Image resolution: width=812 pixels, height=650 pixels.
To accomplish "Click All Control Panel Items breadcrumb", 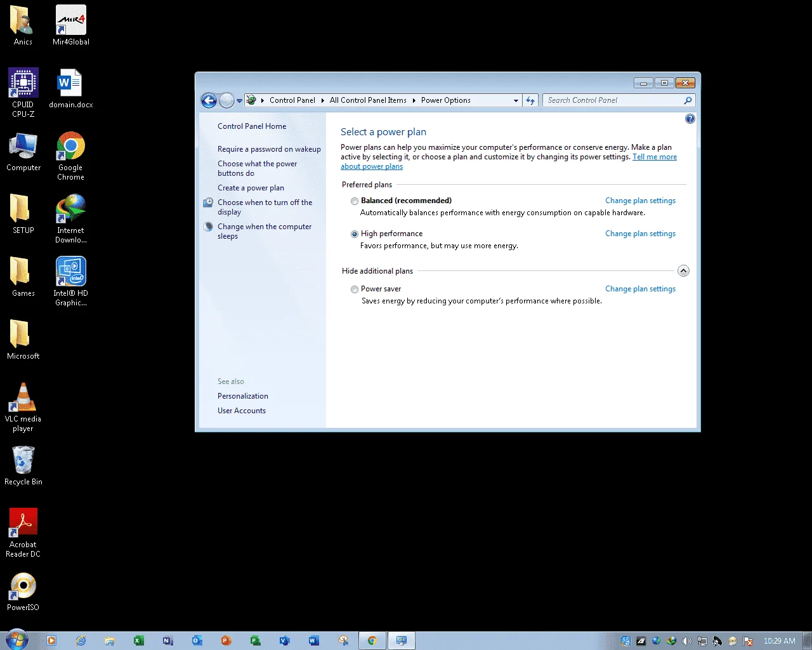I will point(368,100).
